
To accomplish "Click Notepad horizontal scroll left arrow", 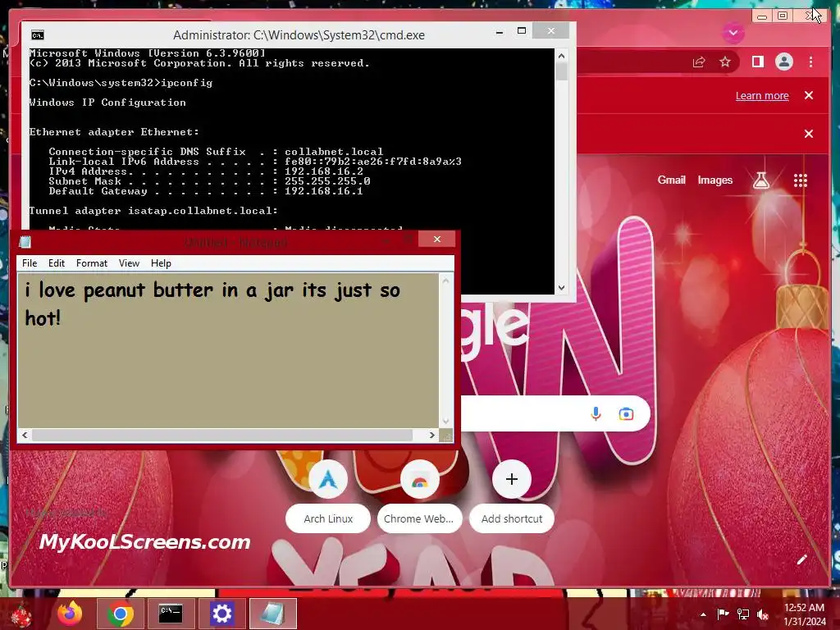I will 25,435.
